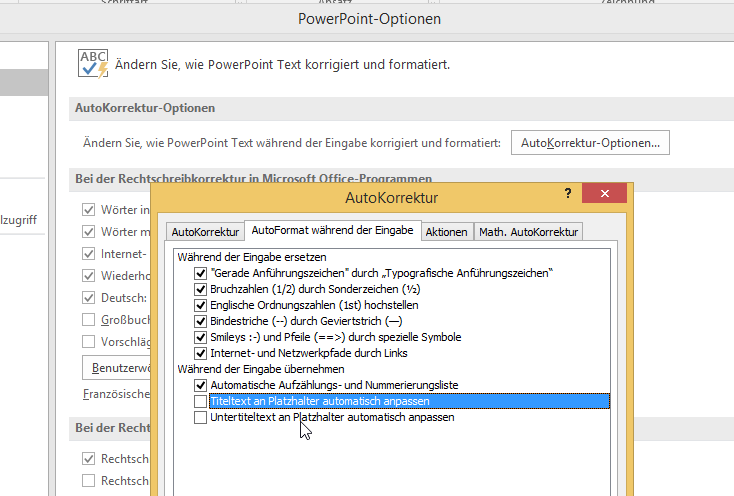Toggle the Wörter m checkbox in options window

(88, 232)
